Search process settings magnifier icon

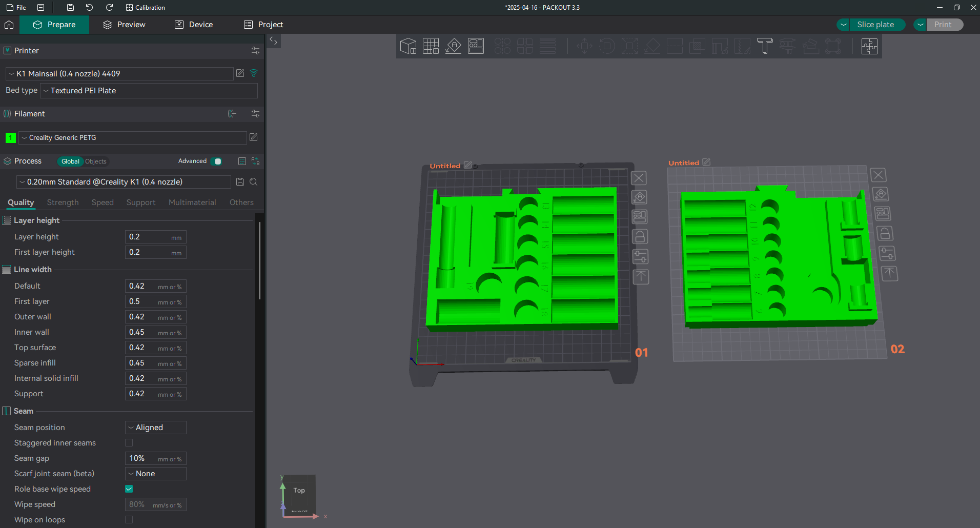(x=253, y=182)
